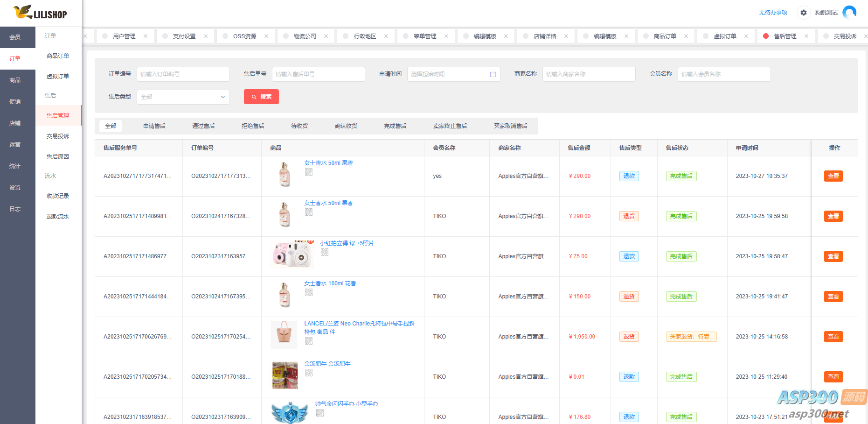Close the 用户管理 tab
868x424 pixels.
[146, 36]
